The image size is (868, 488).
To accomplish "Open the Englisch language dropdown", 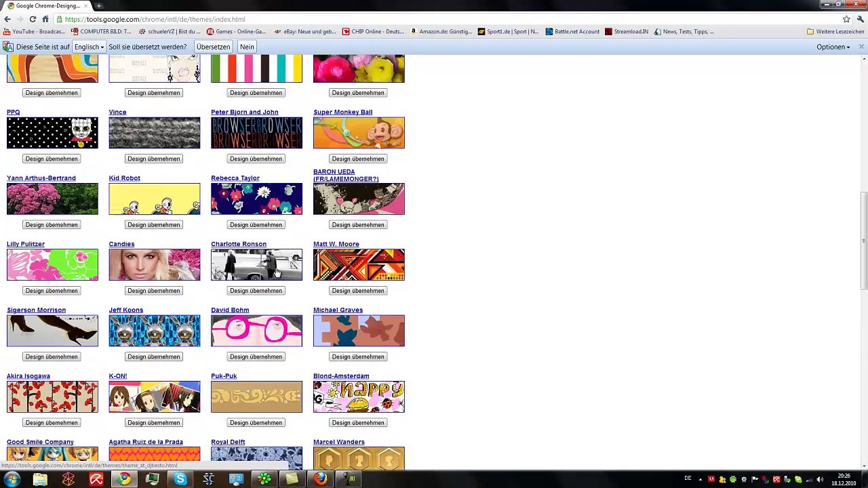I will tap(89, 47).
